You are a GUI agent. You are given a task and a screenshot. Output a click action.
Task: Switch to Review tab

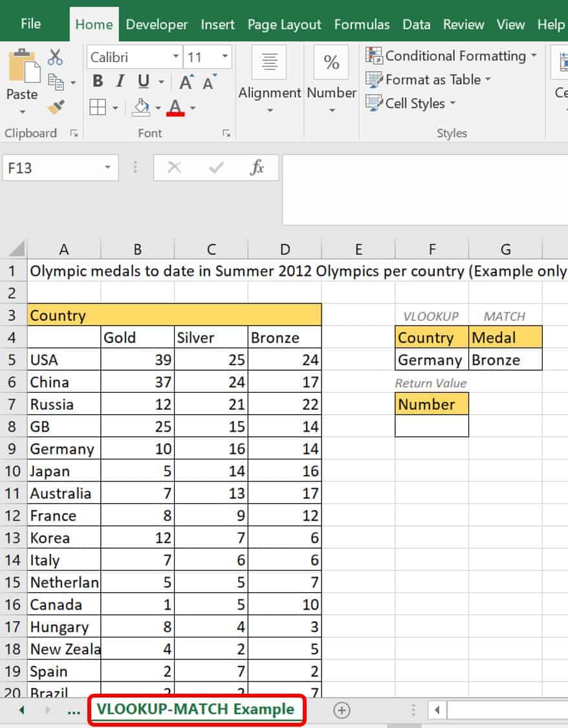coord(463,25)
